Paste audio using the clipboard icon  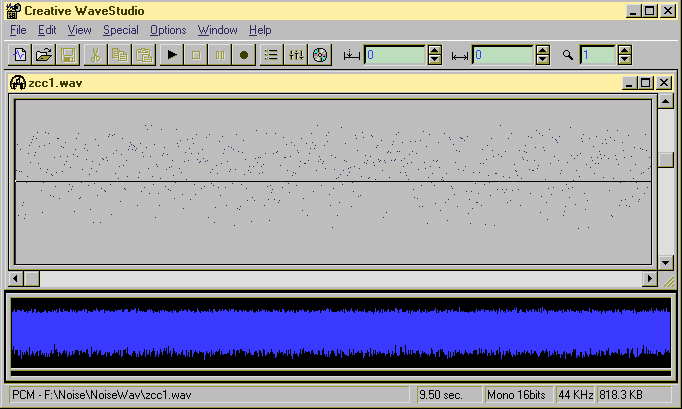point(144,55)
